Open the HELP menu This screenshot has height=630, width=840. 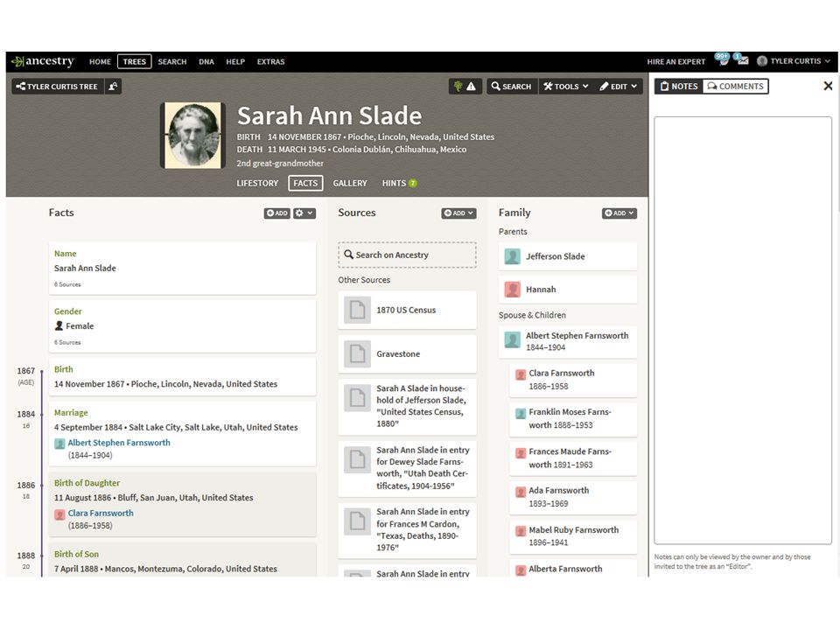pos(235,61)
